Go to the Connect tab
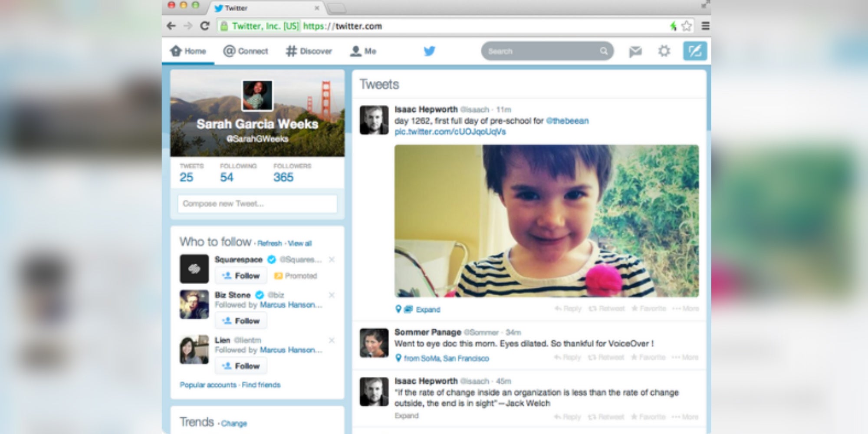 tap(246, 51)
